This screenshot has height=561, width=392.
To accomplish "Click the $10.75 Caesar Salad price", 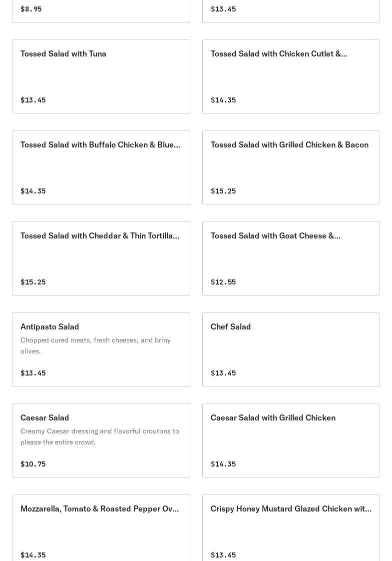I will point(33,464).
